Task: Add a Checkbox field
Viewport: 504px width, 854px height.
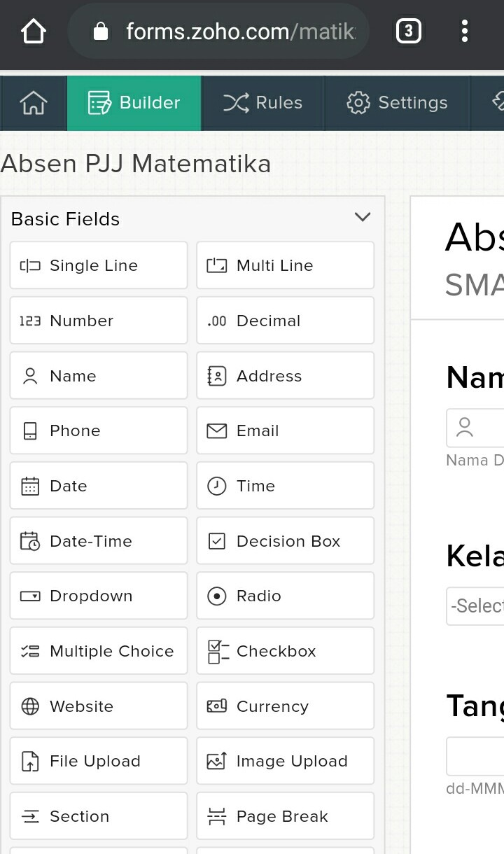Action: coord(285,651)
